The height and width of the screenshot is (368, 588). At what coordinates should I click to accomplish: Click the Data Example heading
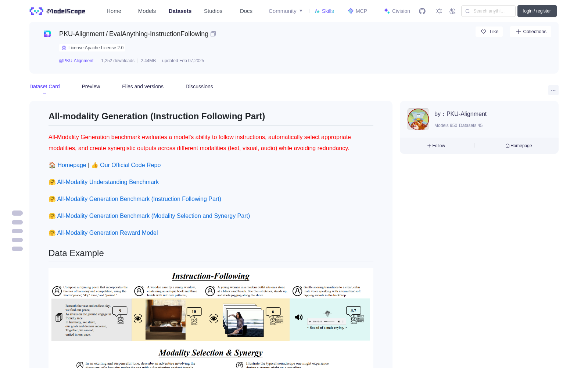(x=76, y=253)
